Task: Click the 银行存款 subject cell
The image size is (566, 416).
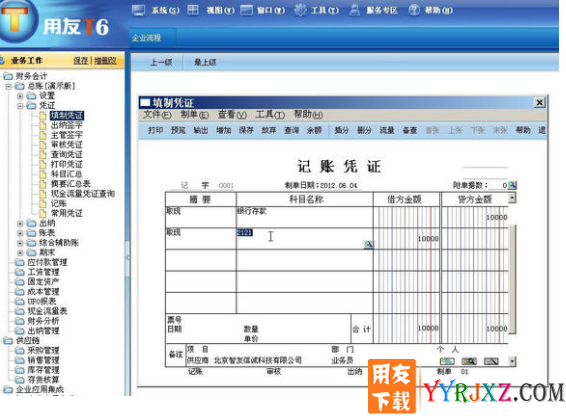Action: point(305,217)
